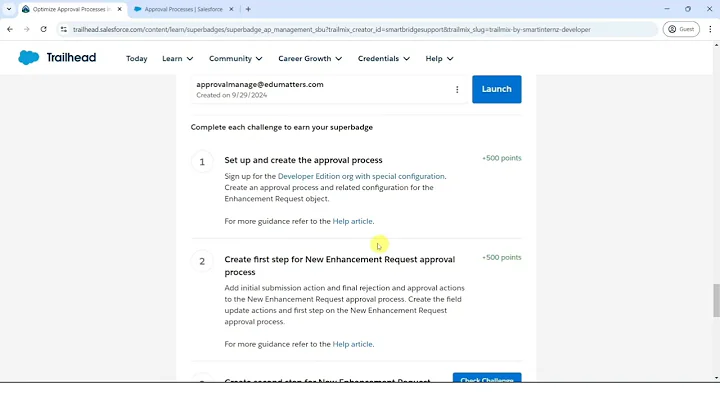Image resolution: width=720 pixels, height=404 pixels.
Task: Click the scrollbar up arrow
Action: tap(716, 45)
